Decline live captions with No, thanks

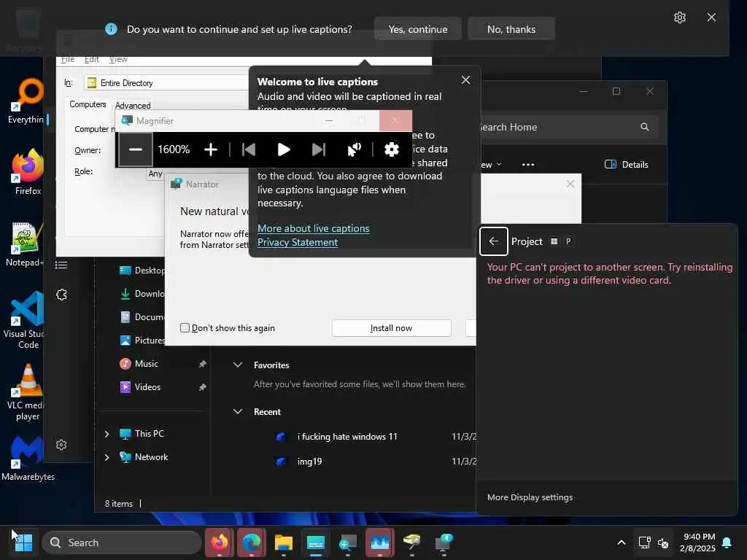click(511, 29)
